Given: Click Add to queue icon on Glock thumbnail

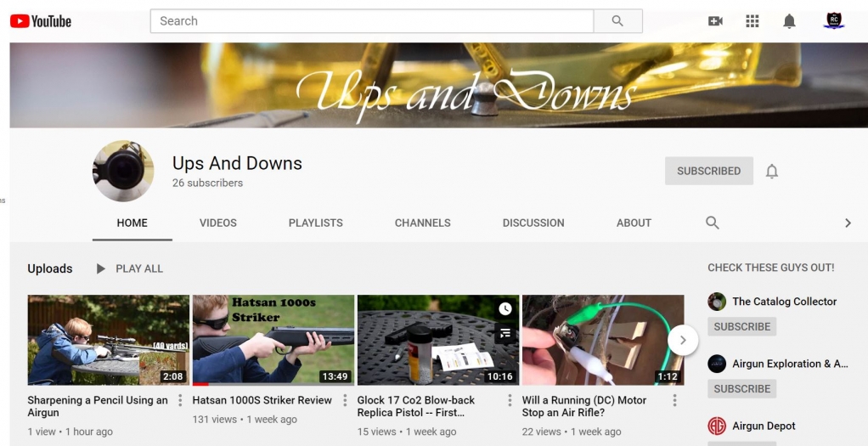Looking at the screenshot, I should [x=504, y=333].
